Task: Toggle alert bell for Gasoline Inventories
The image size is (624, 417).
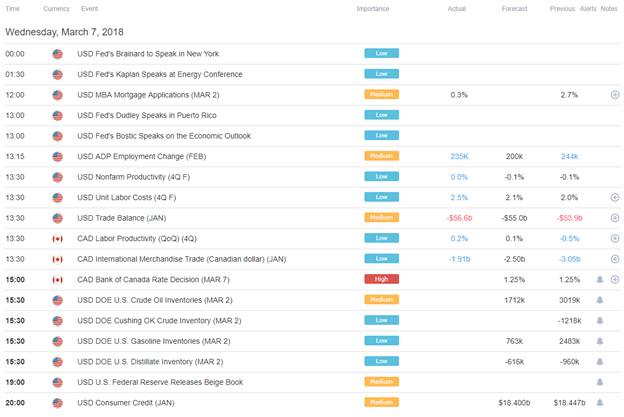Action: click(x=599, y=342)
